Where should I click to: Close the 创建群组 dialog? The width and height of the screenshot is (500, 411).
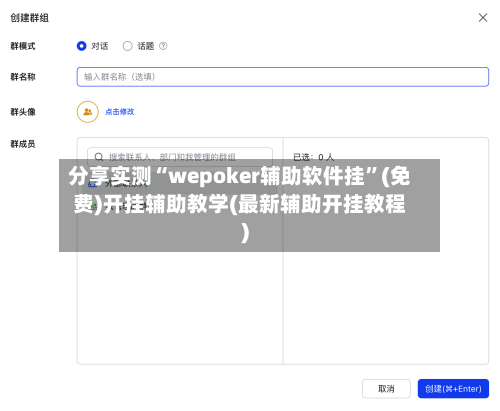pyautogui.click(x=483, y=18)
